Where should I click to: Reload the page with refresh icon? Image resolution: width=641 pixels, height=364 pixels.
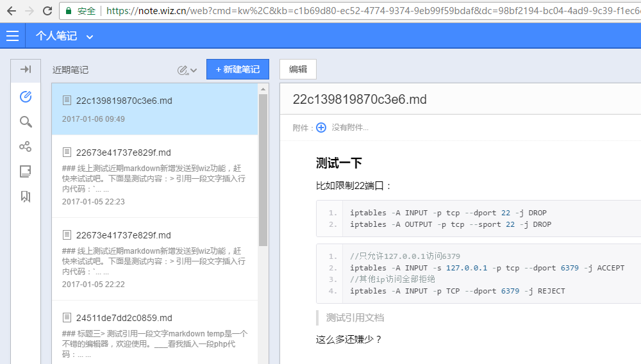(47, 11)
